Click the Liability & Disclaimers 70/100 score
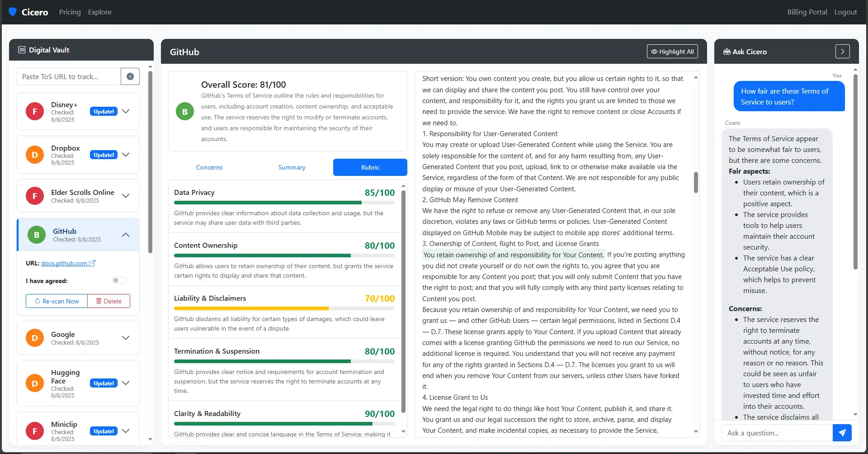868x454 pixels. coord(380,298)
